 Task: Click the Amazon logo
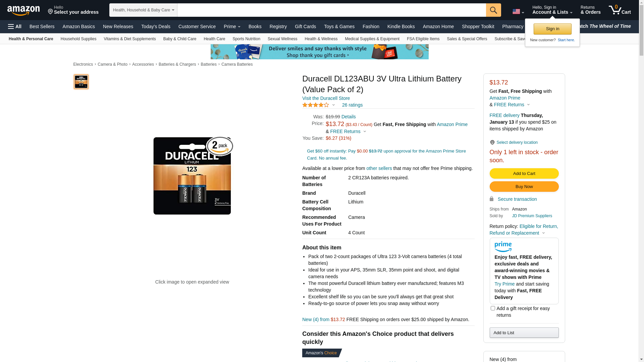tap(23, 10)
